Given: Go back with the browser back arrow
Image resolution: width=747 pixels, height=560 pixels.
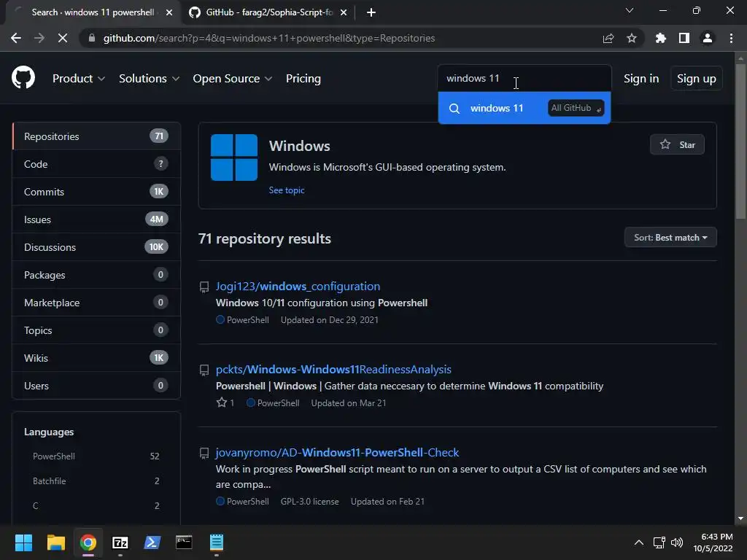Looking at the screenshot, I should tap(16, 38).
